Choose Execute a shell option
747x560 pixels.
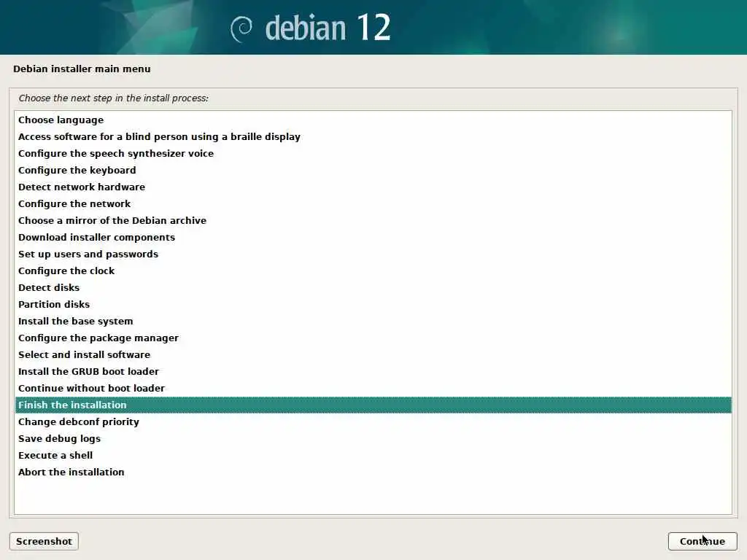(373, 455)
